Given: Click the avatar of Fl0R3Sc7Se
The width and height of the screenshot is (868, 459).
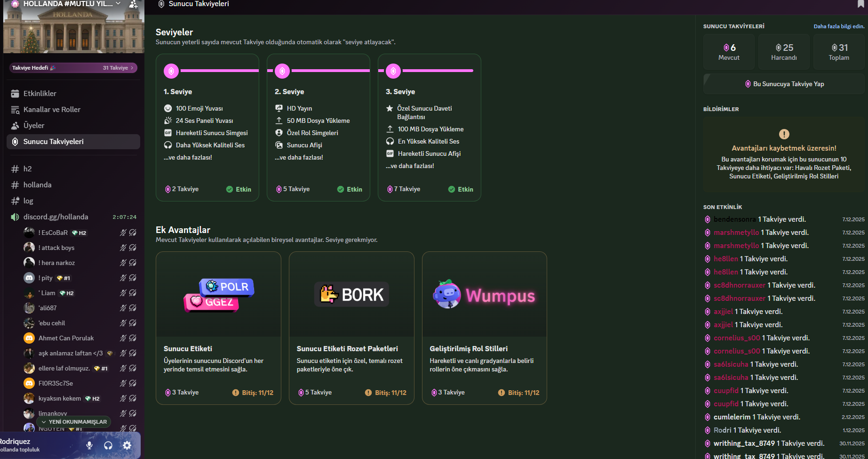Looking at the screenshot, I should [x=29, y=383].
